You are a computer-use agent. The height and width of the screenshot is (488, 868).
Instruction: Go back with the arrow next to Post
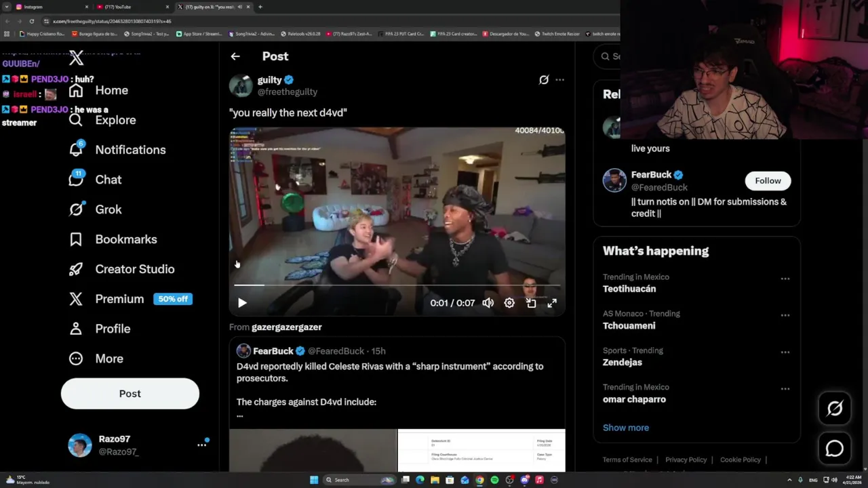coord(235,56)
